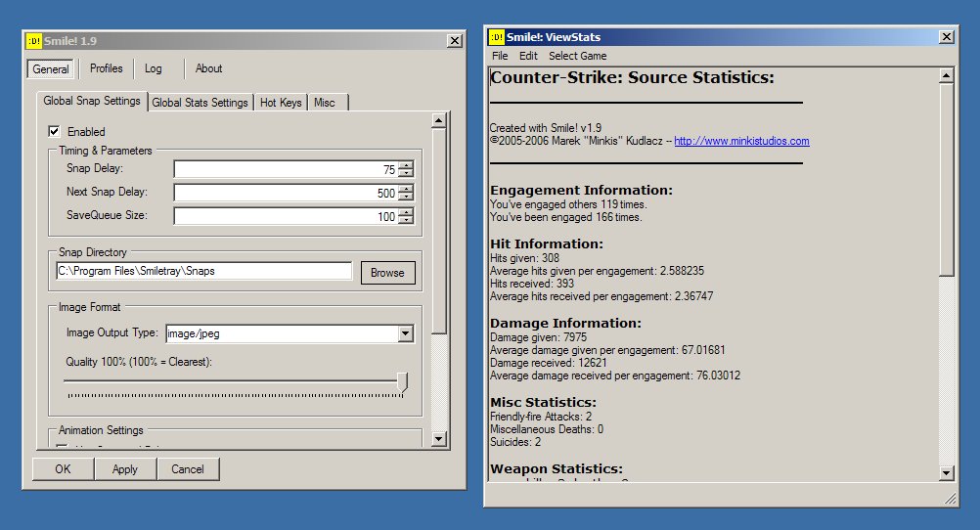Screen dimensions: 980x530
Task: Decrease Next Snap Delay value
Action: coord(406,197)
